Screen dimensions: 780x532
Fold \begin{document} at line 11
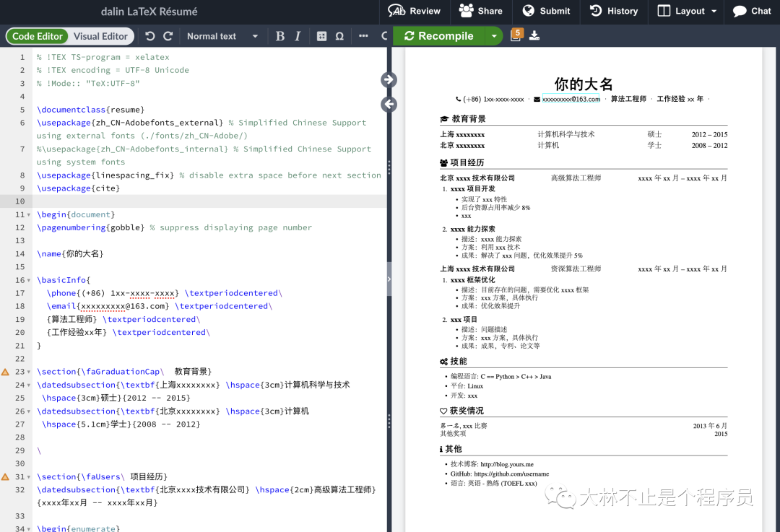(x=29, y=215)
